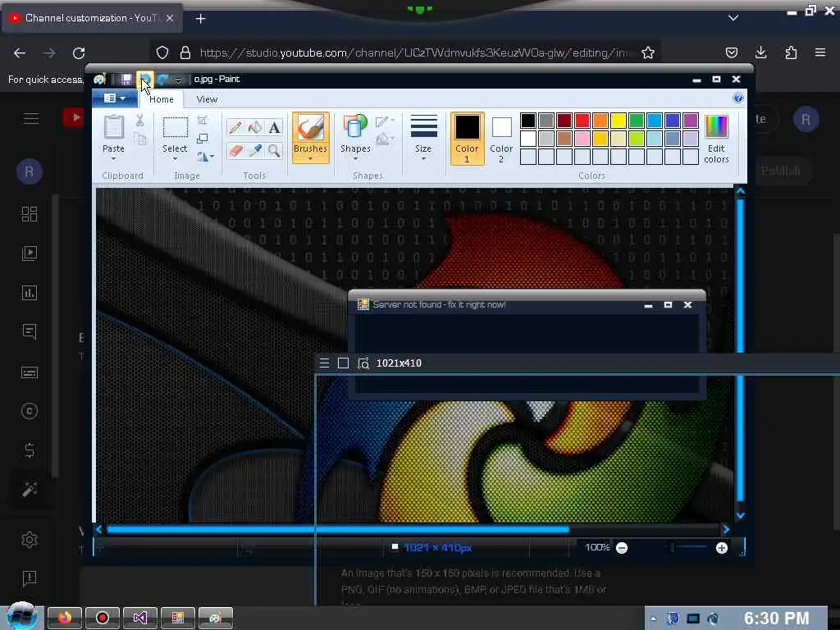Expand the Select dropdown arrow

176,159
